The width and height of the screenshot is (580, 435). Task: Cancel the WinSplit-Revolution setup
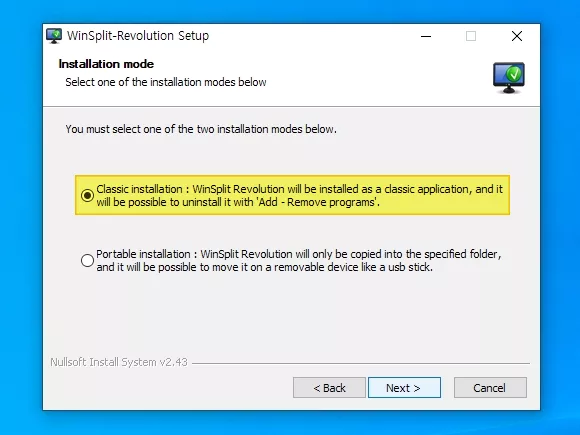pyautogui.click(x=490, y=388)
